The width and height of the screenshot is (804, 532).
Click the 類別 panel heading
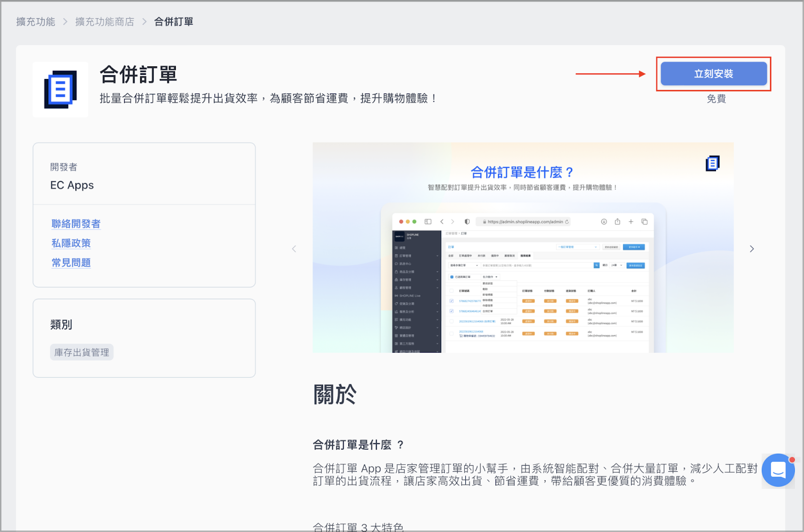click(x=61, y=325)
